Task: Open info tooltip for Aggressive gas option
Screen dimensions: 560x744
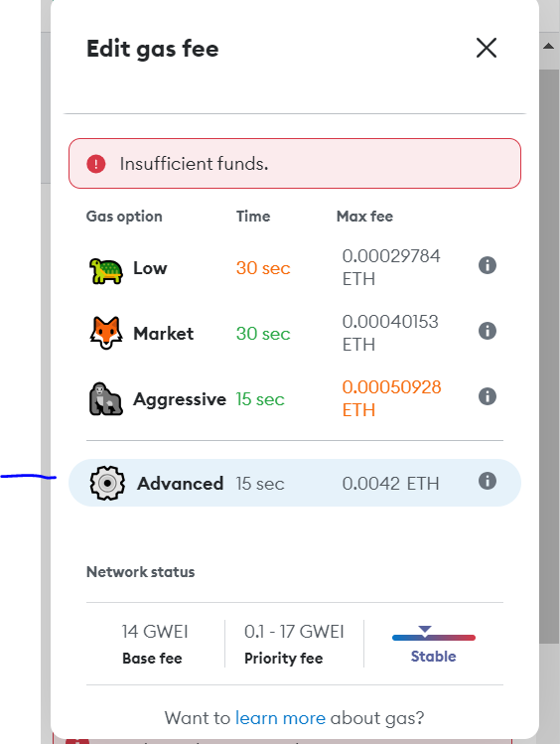Action: pyautogui.click(x=487, y=396)
